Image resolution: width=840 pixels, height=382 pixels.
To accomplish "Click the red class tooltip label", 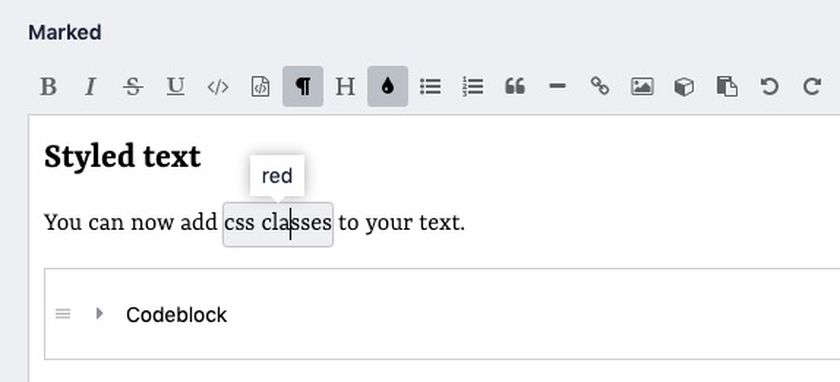I will 277,176.
